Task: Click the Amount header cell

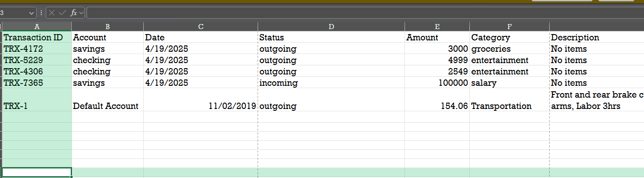Action: click(x=437, y=37)
